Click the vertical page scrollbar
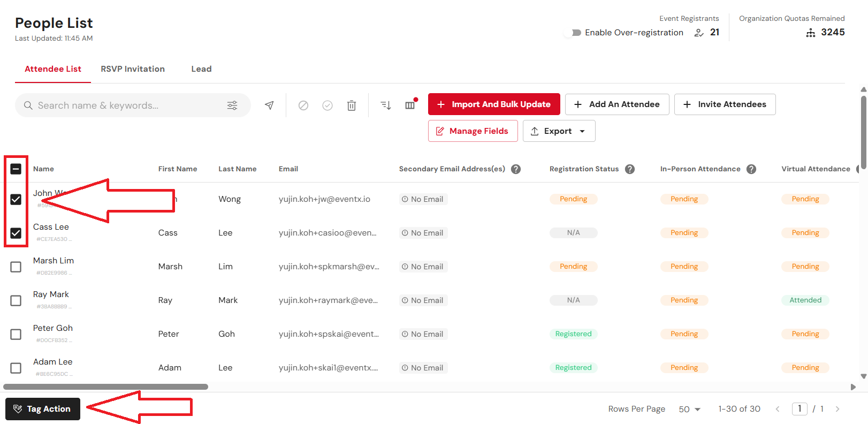The height and width of the screenshot is (424, 868). (864, 133)
